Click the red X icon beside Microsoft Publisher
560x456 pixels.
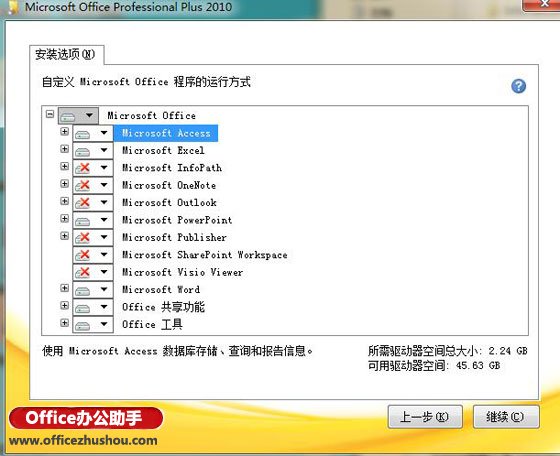82,237
